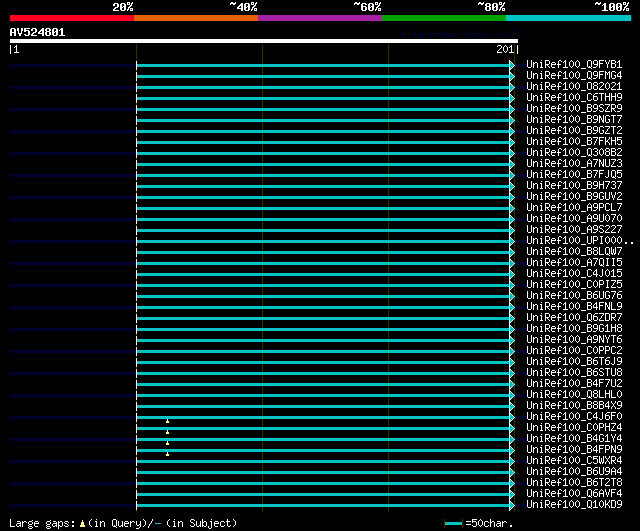Click the UniRef100_A9PCL7 hit name

click(574, 207)
